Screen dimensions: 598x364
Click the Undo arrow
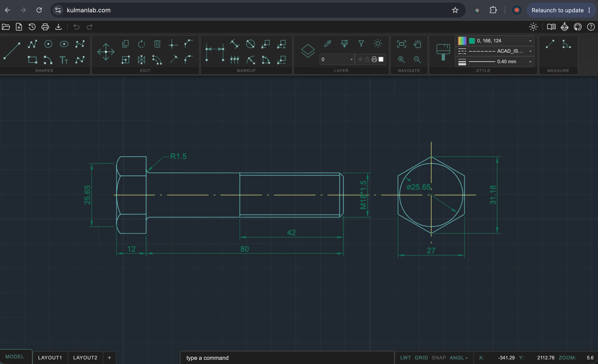coord(76,27)
